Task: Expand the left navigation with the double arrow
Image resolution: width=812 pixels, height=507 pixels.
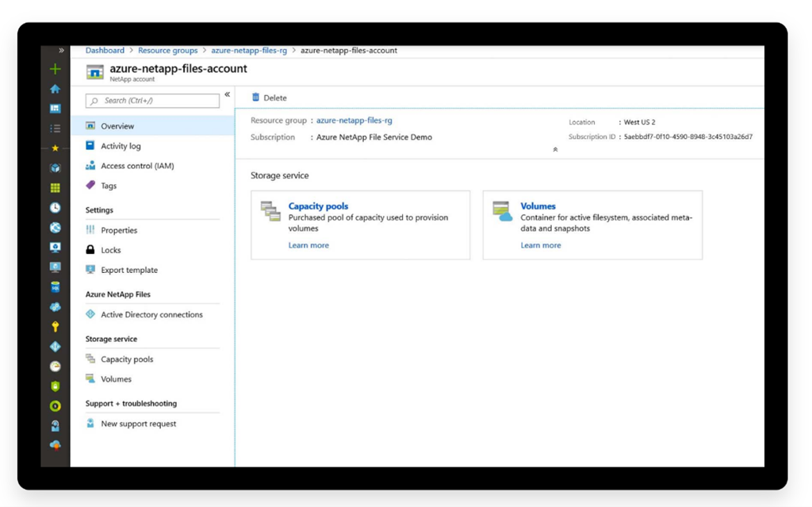Action: pos(61,49)
